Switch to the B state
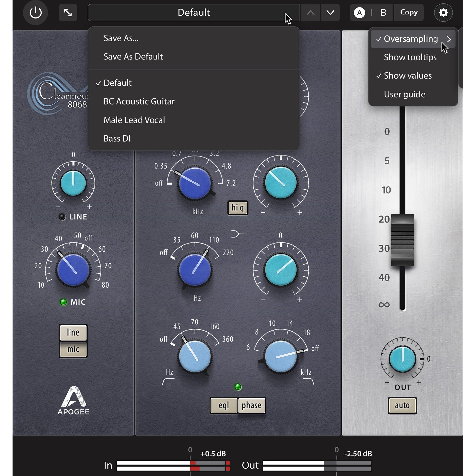The height and width of the screenshot is (476, 476). coord(383,13)
